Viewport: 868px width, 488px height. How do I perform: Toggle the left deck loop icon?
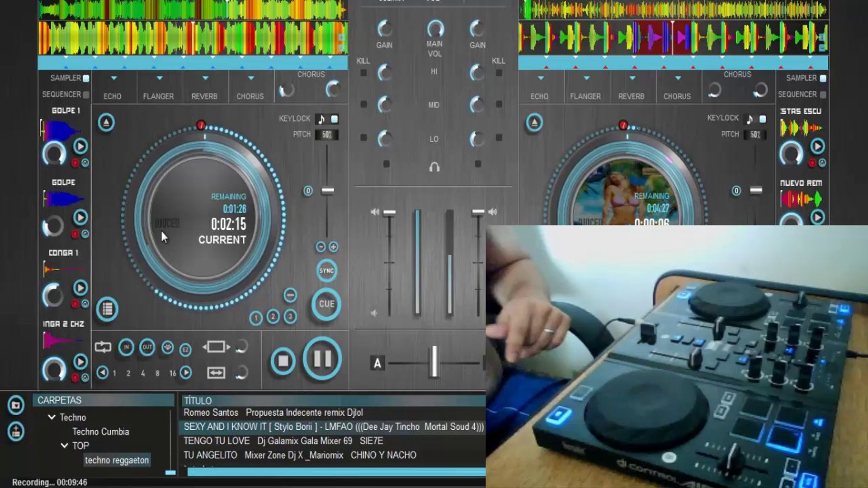pyautogui.click(x=103, y=347)
